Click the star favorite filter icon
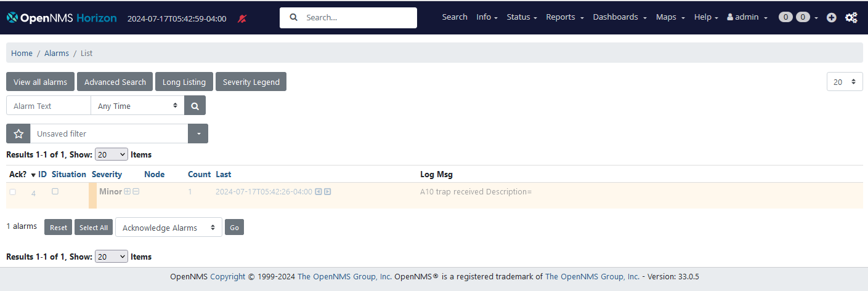868x291 pixels. (18, 134)
